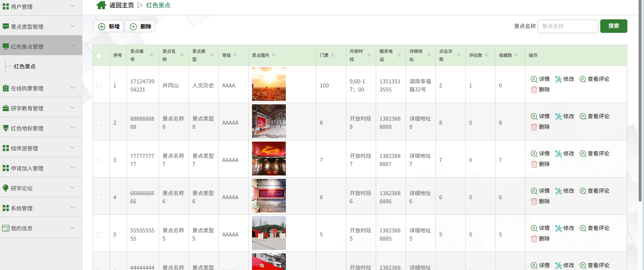Click the 我的信息 card icon
The height and width of the screenshot is (270, 644).
tap(6, 228)
